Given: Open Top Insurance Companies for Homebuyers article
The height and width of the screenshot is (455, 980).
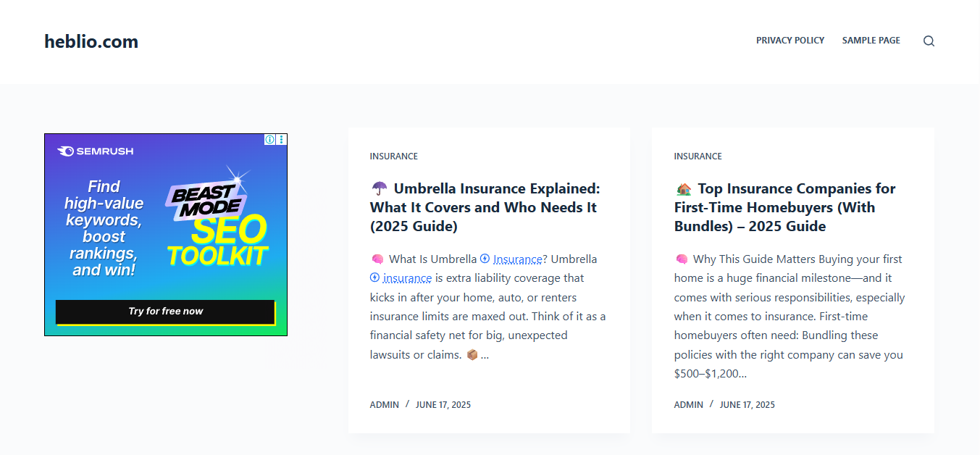Looking at the screenshot, I should pos(785,207).
